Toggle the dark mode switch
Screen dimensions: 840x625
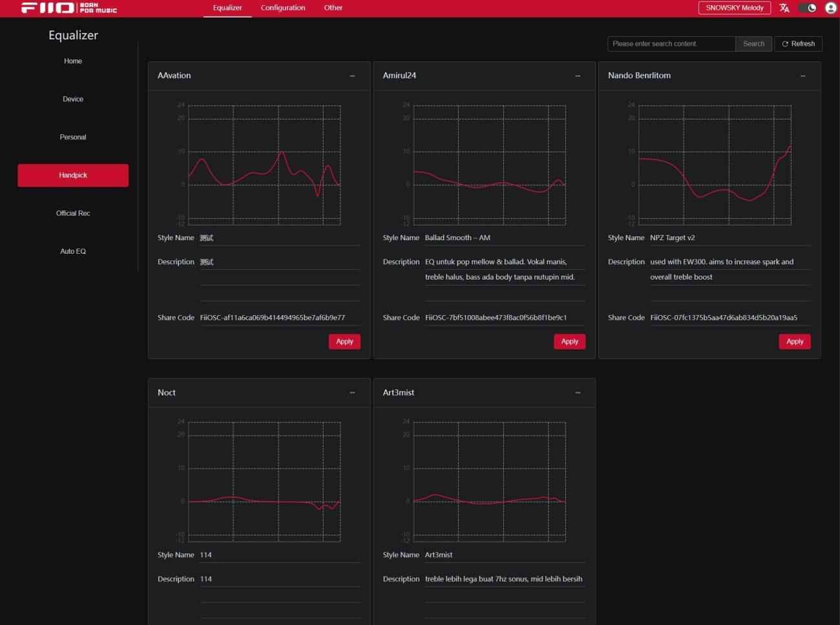click(807, 8)
